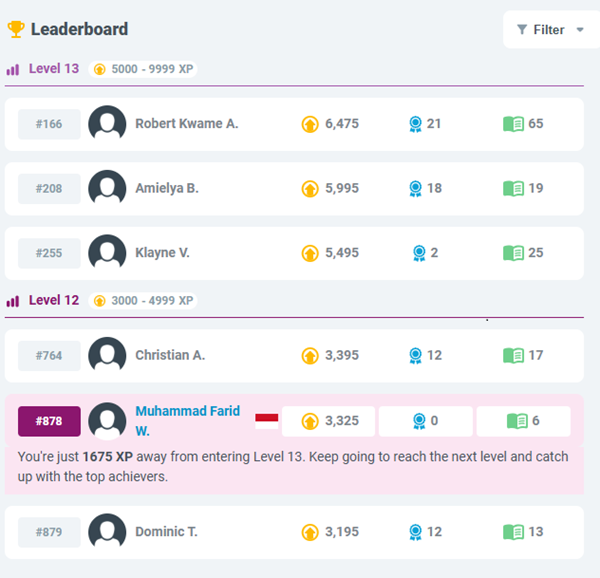Click the 21 badges count
The width and height of the screenshot is (600, 578).
(x=434, y=124)
